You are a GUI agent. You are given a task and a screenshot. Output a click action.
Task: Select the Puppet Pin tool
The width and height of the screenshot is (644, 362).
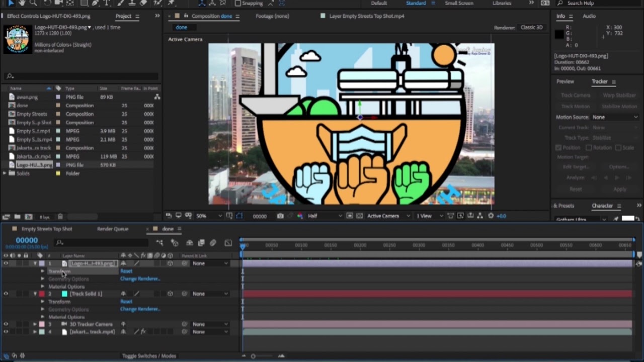172,3
